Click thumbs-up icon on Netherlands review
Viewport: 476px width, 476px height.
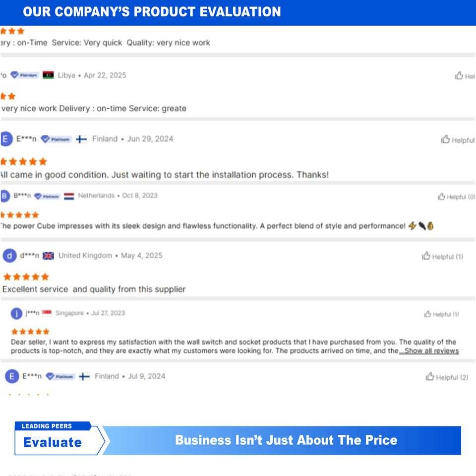441,197
